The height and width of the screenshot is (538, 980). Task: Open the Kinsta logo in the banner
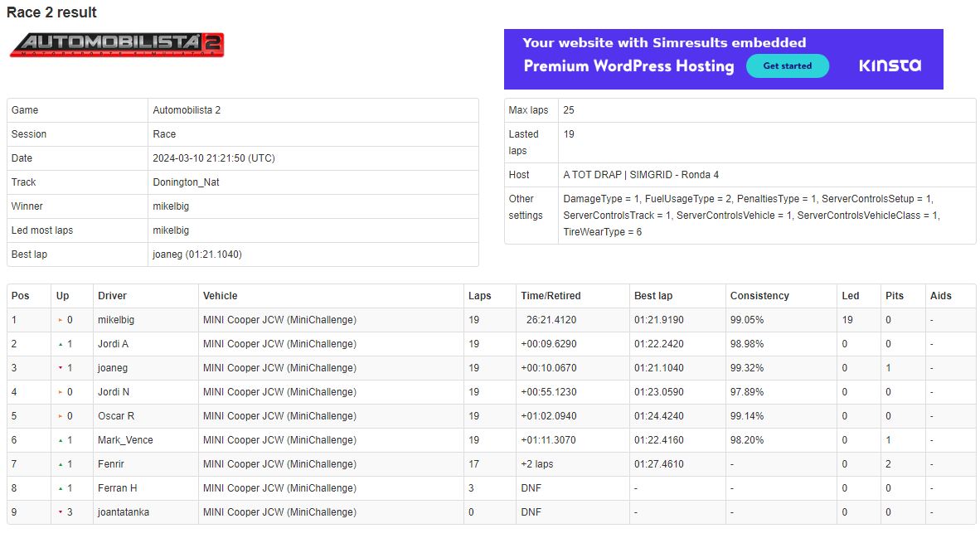tap(890, 65)
